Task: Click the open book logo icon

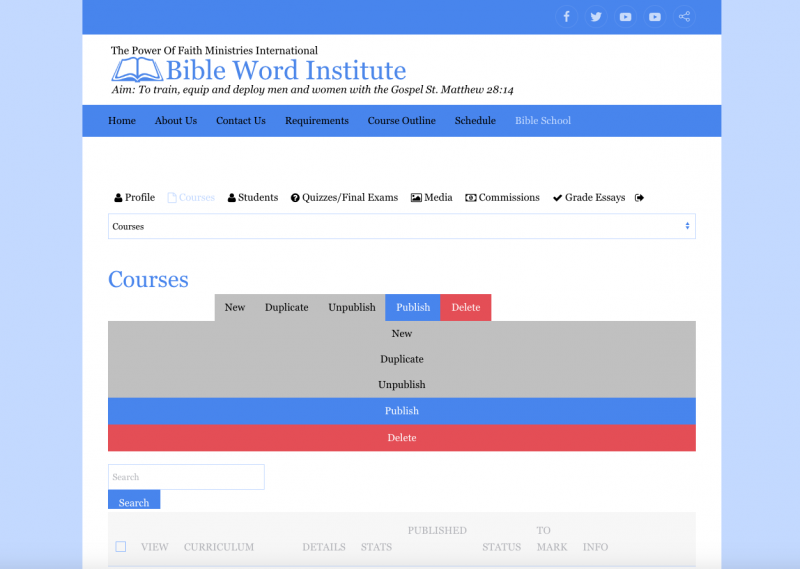Action: 137,70
